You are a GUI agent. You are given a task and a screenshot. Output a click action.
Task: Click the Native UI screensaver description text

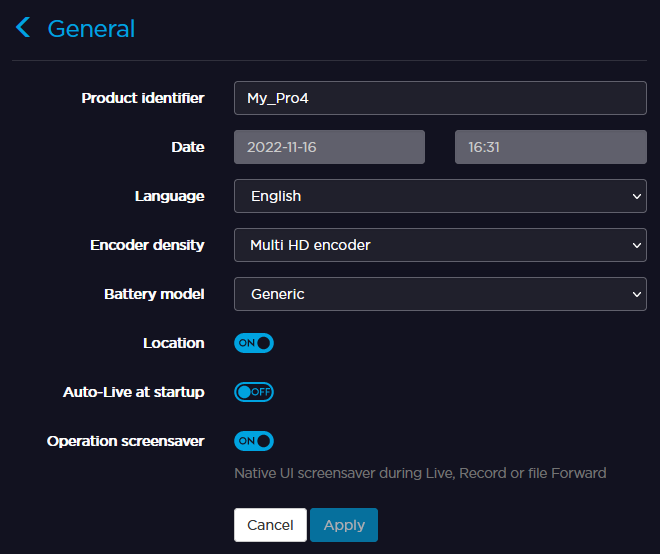(420, 473)
